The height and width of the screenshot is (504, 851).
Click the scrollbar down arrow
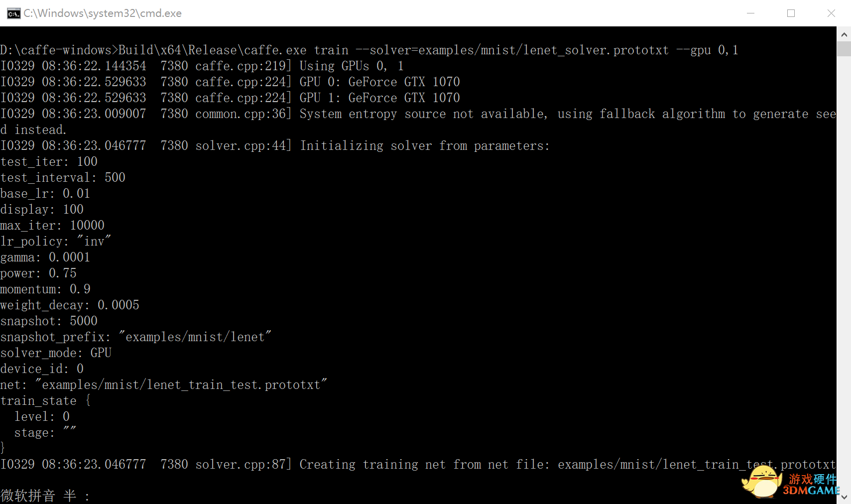844,497
